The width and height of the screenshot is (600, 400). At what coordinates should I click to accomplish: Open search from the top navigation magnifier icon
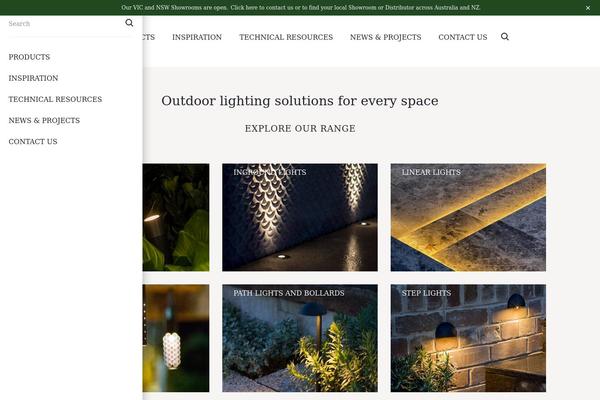[x=505, y=37]
